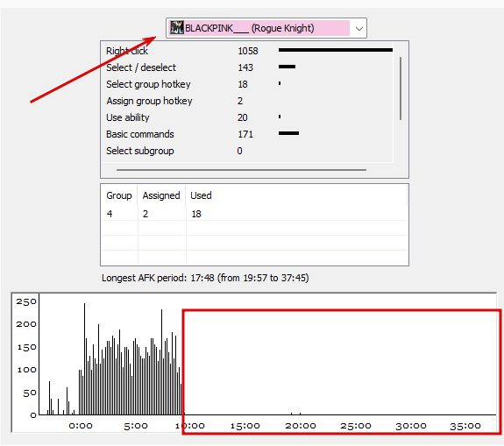Click the actions list horizontal scrollbar
Viewport: 504px width, 446px height.
point(241,170)
